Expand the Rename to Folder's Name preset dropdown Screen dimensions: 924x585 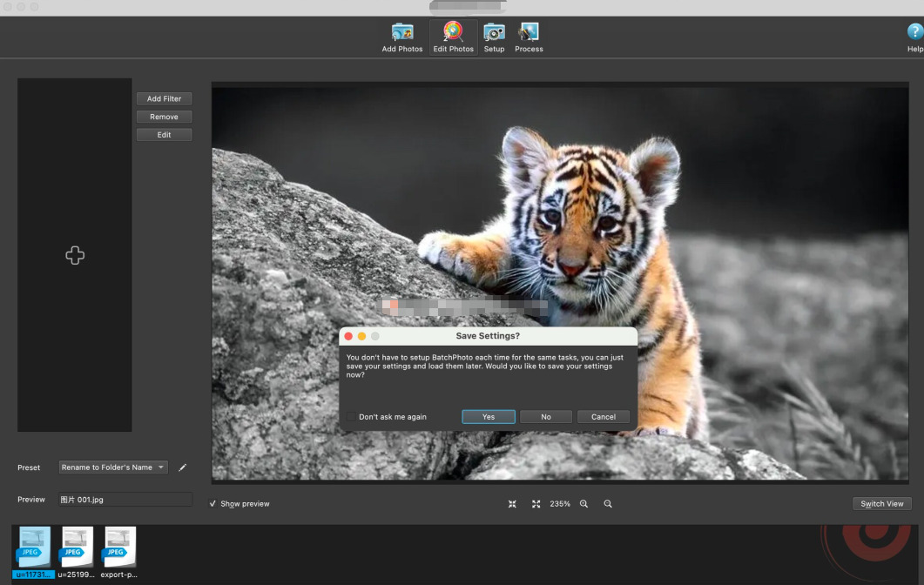[113, 467]
